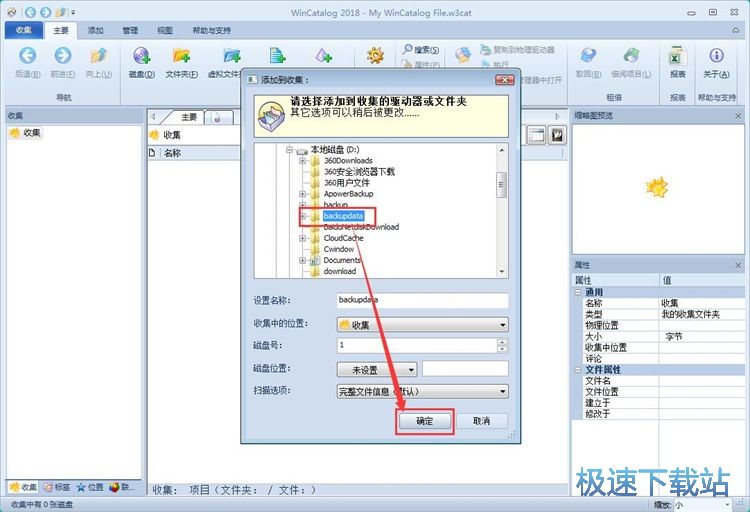750x512 pixels.
Task: Add a folder with the 文件夹(F) icon
Action: coord(182,56)
